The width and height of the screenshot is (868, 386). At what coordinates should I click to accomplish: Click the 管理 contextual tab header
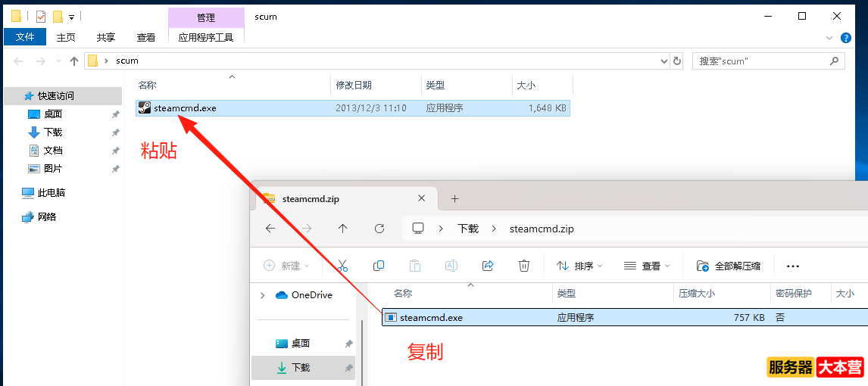[206, 17]
